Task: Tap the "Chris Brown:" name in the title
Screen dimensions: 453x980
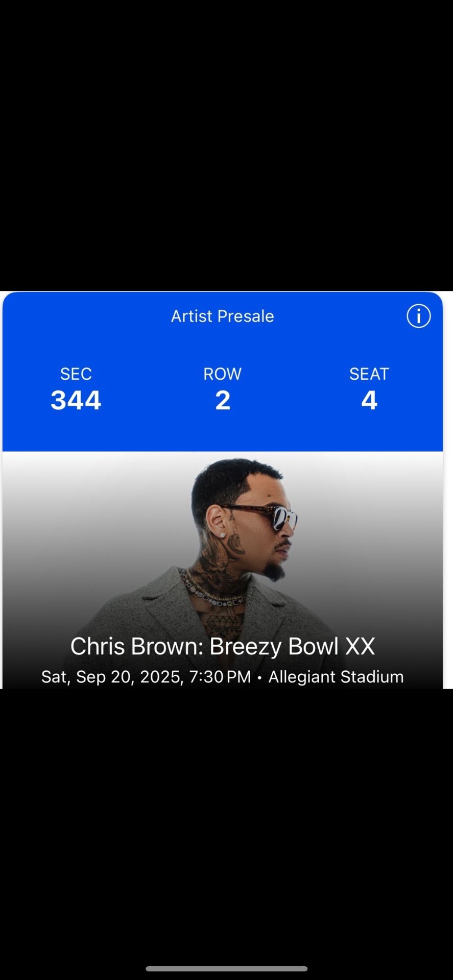Action: 137,647
